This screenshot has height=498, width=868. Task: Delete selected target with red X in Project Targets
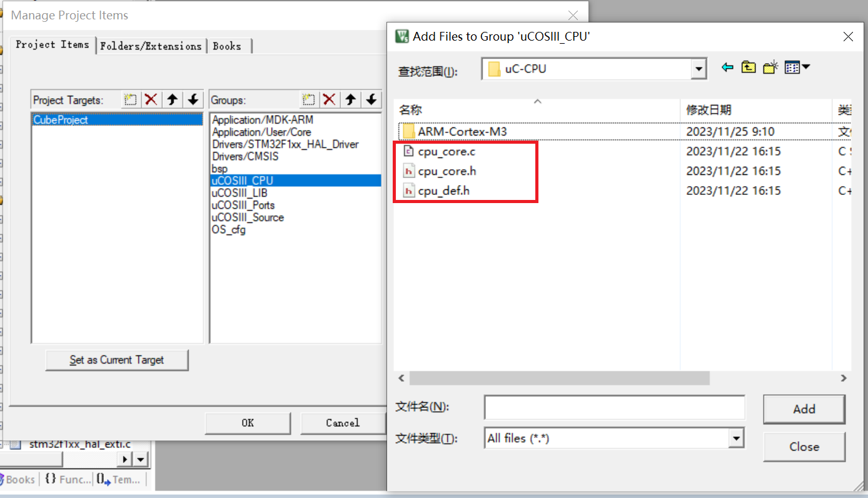pyautogui.click(x=151, y=99)
